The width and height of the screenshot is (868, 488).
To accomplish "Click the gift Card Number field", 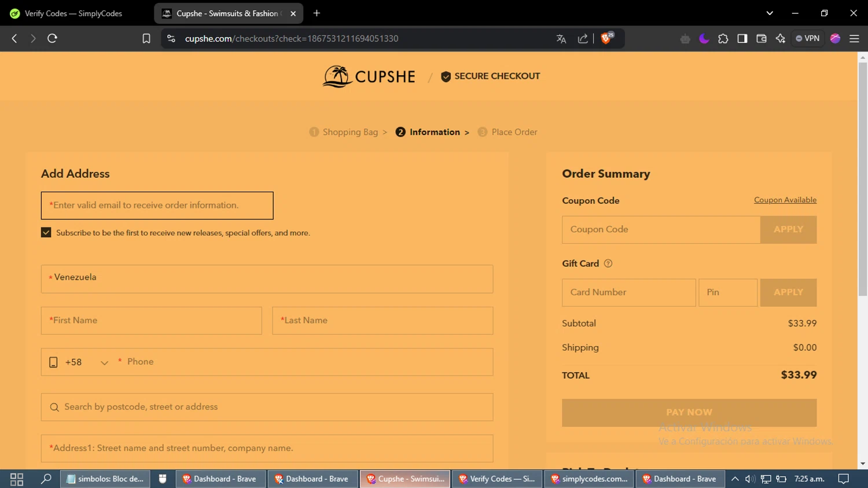I will [628, 292].
